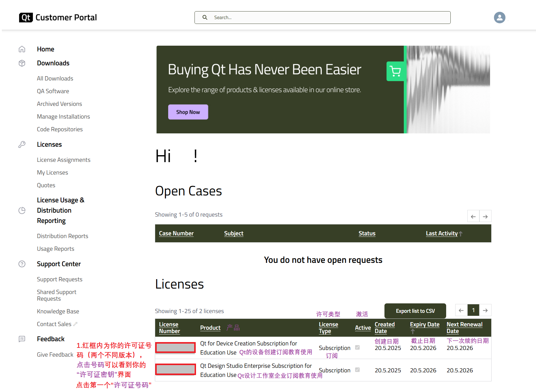Open Archived Versions link
This screenshot has width=536, height=392.
[x=59, y=104]
